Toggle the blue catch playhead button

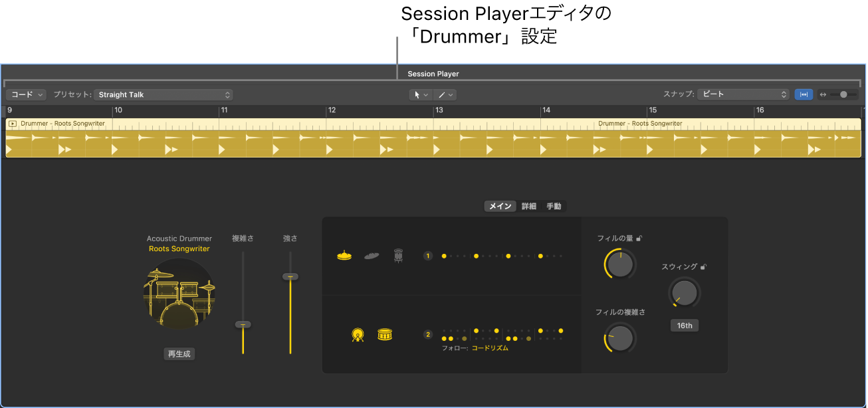pyautogui.click(x=804, y=94)
